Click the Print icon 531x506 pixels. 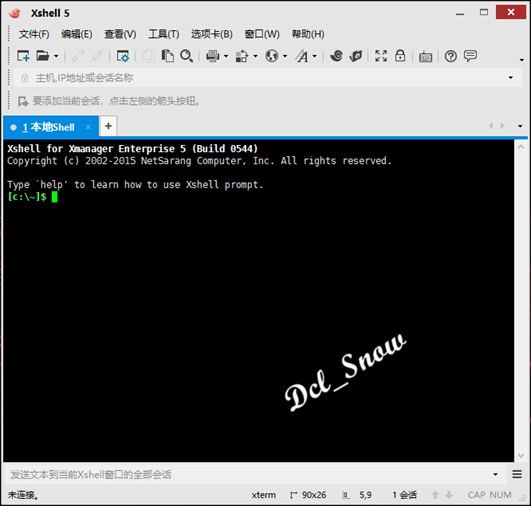pos(213,56)
